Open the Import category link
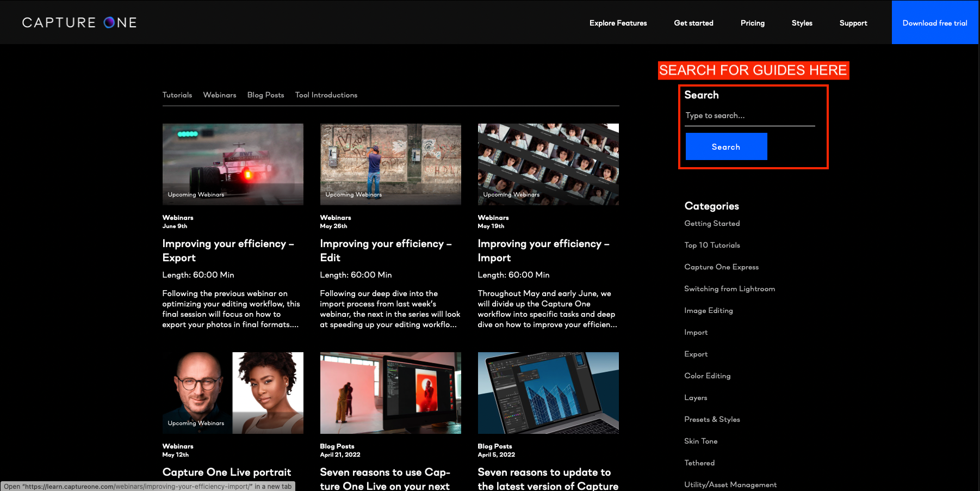 pos(696,332)
